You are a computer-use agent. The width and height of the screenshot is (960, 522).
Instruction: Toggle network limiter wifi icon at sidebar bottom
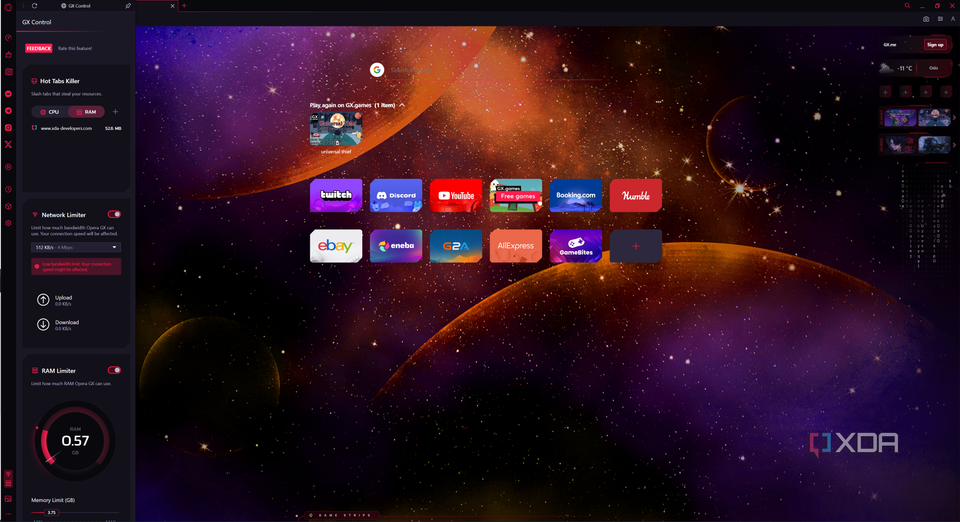coord(9,474)
